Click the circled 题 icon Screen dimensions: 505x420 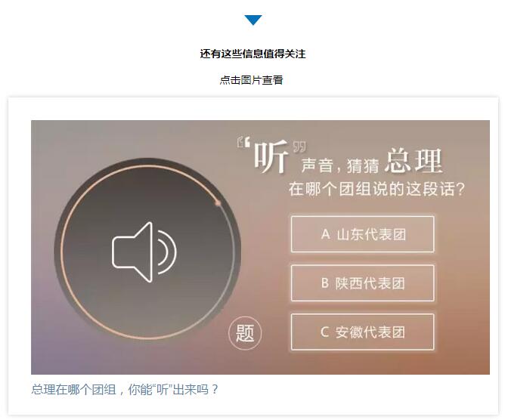(245, 333)
